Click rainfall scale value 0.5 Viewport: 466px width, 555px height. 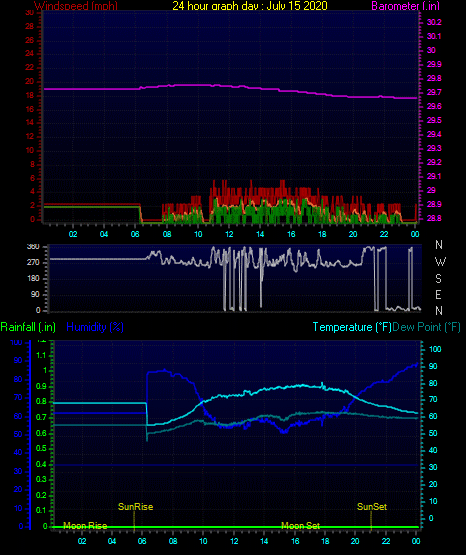[x=41, y=449]
